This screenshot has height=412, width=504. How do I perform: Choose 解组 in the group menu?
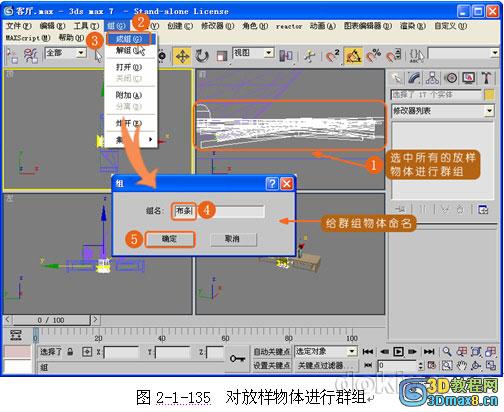(x=129, y=51)
